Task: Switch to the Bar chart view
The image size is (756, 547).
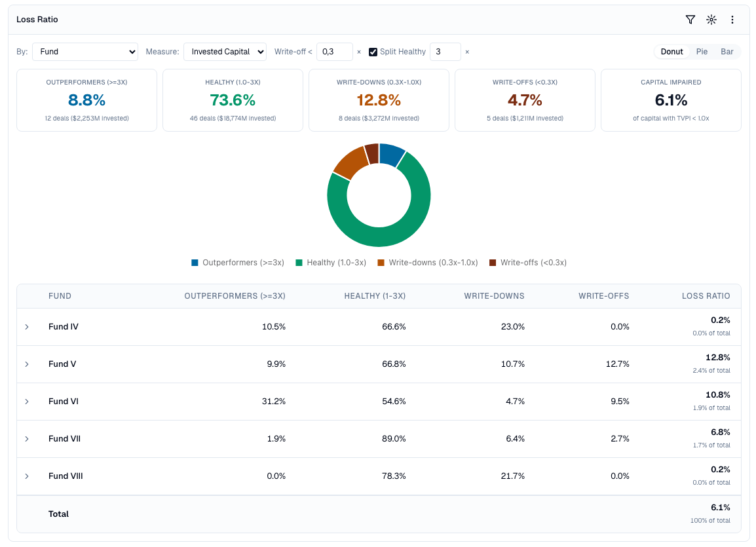Action: 727,52
